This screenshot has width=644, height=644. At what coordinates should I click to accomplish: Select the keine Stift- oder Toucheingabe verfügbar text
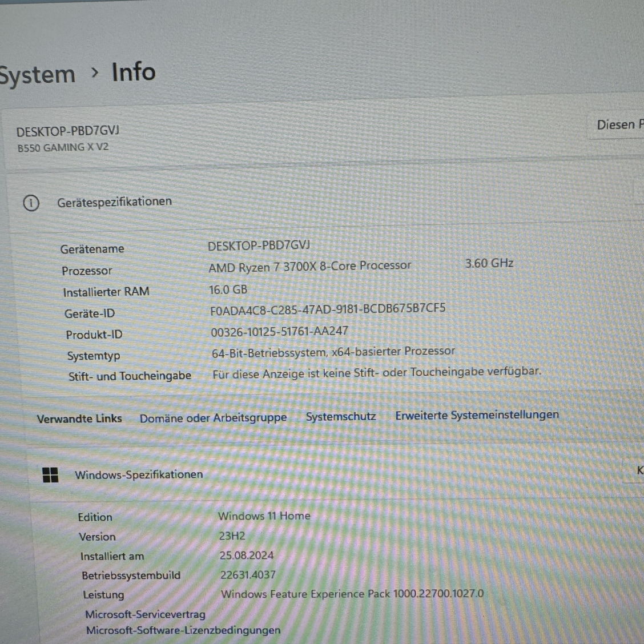377,373
